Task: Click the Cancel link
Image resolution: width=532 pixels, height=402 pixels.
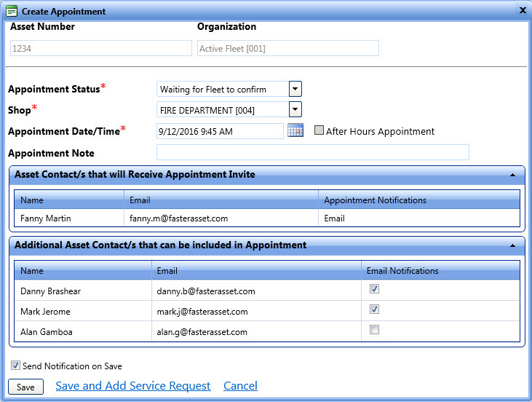Action: pos(240,386)
